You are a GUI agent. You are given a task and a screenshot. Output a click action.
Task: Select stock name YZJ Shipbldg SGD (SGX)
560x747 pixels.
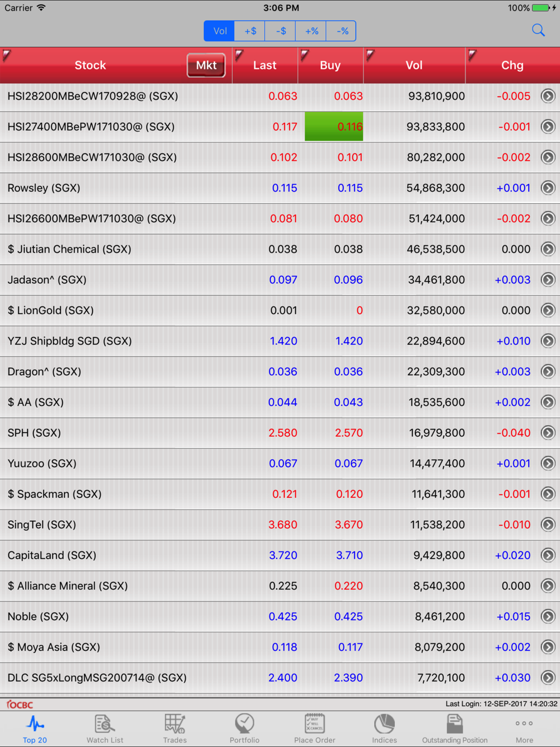coord(69,341)
